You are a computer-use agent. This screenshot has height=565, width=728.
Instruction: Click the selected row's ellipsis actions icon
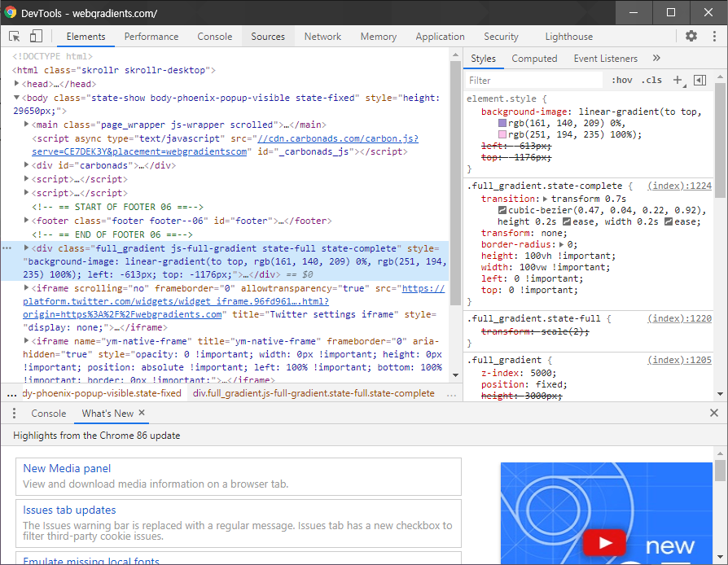pos(7,248)
